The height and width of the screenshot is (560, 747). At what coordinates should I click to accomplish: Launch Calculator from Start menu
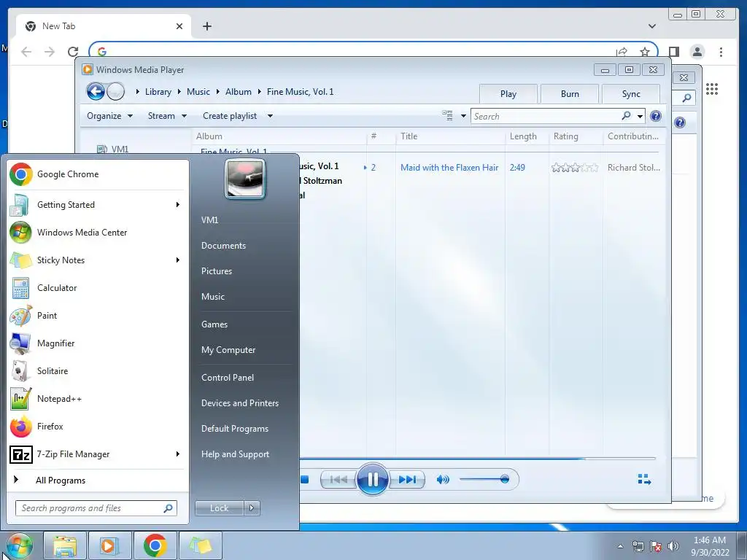click(98, 287)
